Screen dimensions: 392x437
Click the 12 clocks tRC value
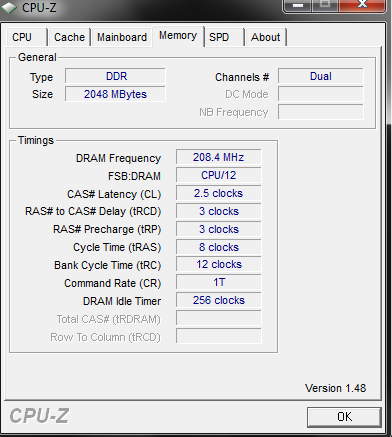coord(219,264)
